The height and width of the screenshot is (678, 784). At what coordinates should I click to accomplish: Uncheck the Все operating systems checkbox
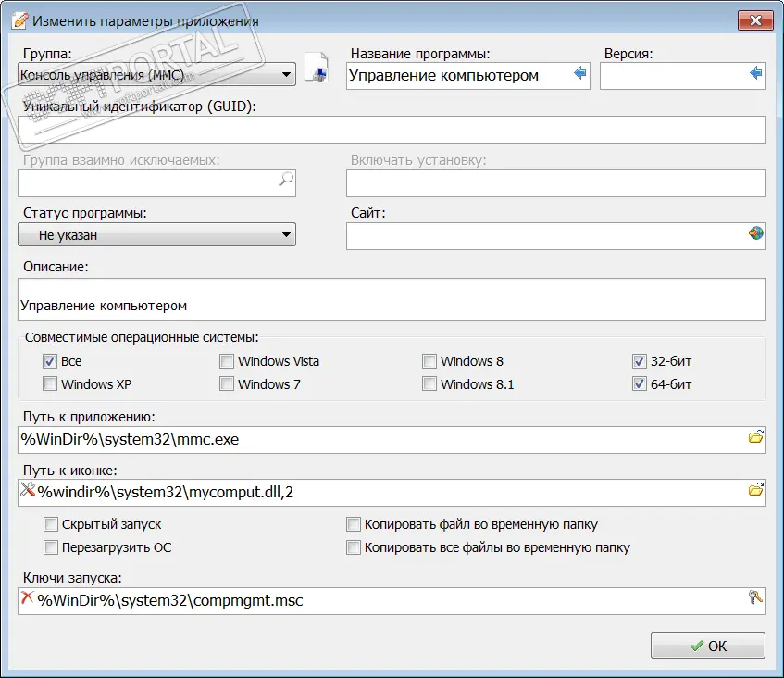pyautogui.click(x=50, y=361)
